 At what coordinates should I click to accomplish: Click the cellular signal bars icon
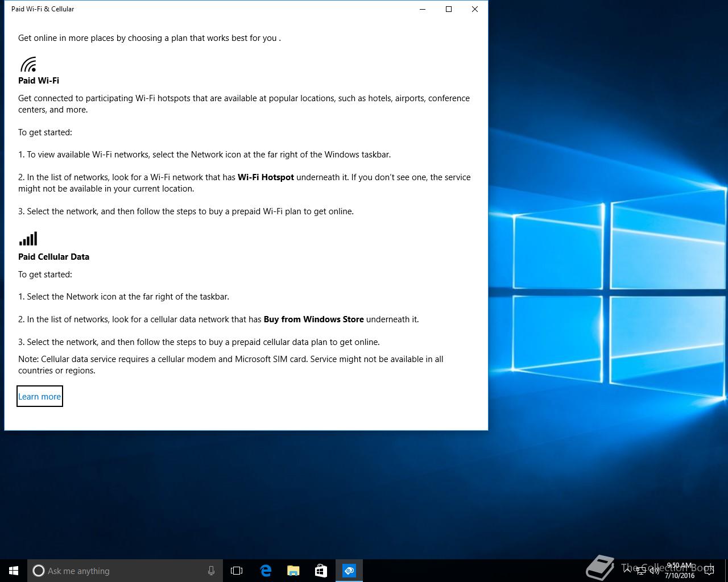pos(28,239)
